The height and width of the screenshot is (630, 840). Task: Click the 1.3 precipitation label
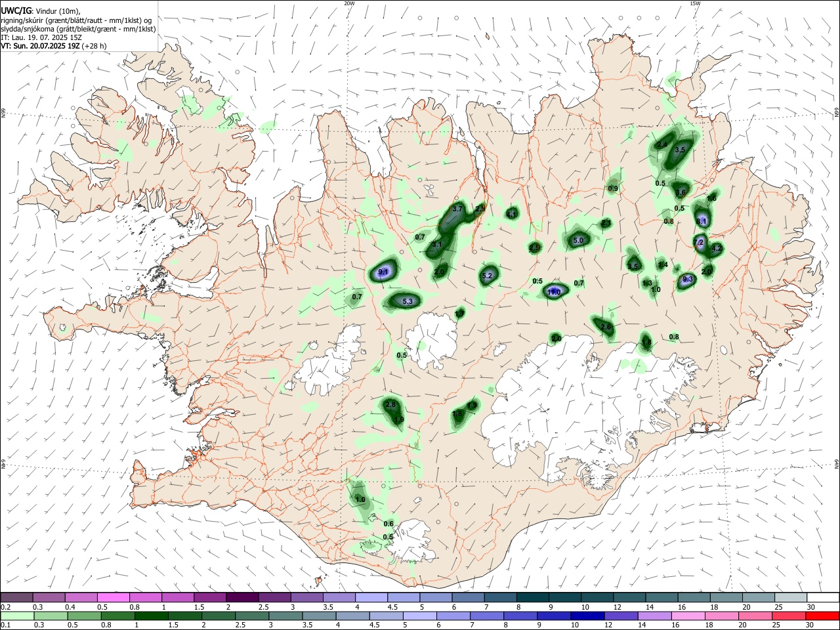647,283
